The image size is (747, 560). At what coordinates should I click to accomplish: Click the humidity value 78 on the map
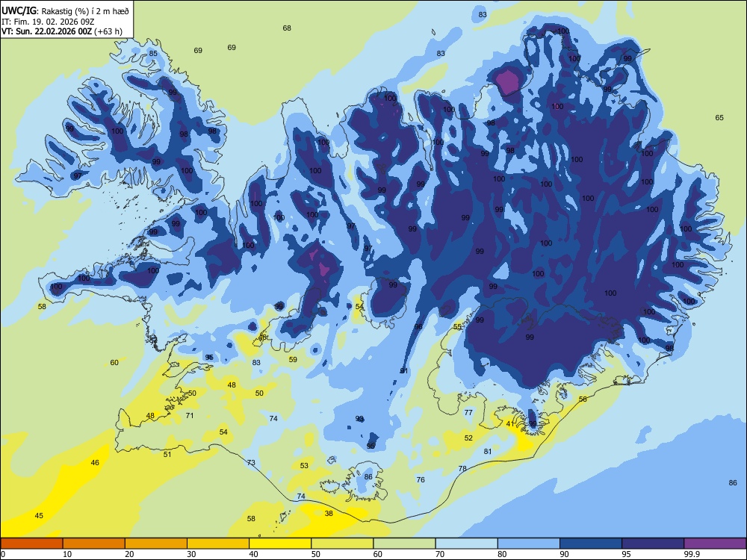point(462,469)
